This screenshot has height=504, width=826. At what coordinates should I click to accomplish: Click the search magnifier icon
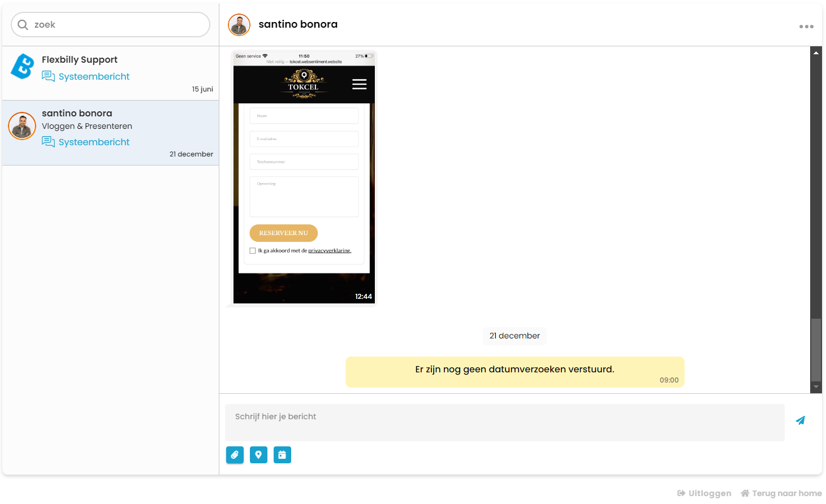[23, 25]
